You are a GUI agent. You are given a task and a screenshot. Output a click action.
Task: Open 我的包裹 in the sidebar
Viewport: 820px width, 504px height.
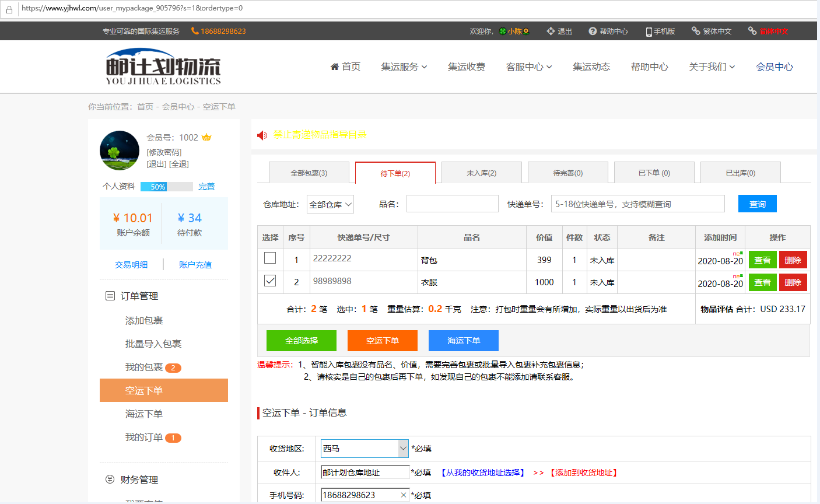(144, 367)
